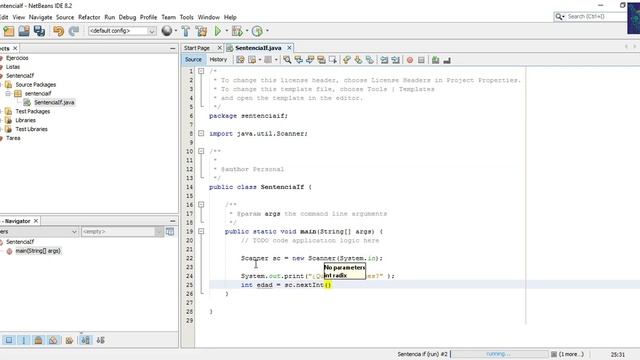
Task: Toggle Show Static Members filter in Navigator
Action: [38, 340]
